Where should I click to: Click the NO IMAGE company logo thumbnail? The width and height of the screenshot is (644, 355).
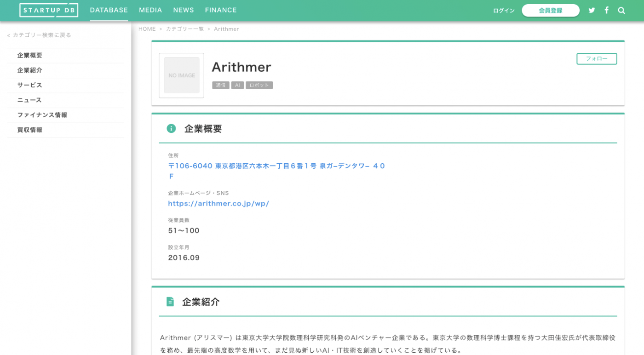[x=181, y=75]
